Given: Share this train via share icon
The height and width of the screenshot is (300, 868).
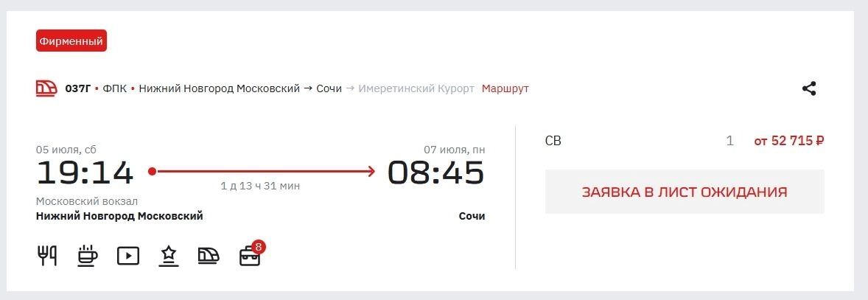Looking at the screenshot, I should point(809,88).
